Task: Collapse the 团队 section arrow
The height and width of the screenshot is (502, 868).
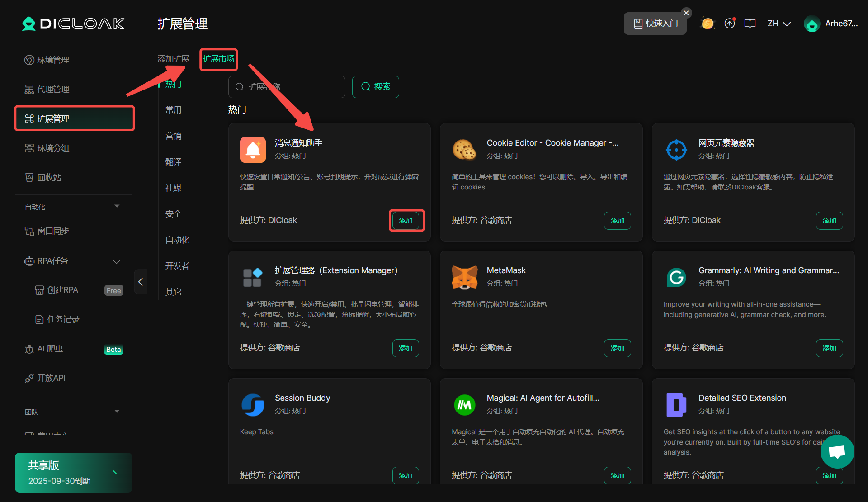Action: (117, 412)
